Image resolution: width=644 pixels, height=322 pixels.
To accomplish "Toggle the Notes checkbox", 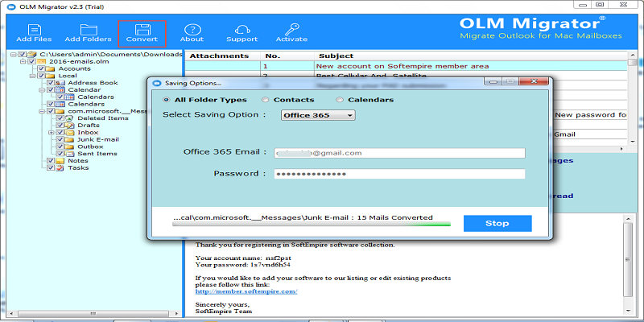I will tap(51, 160).
